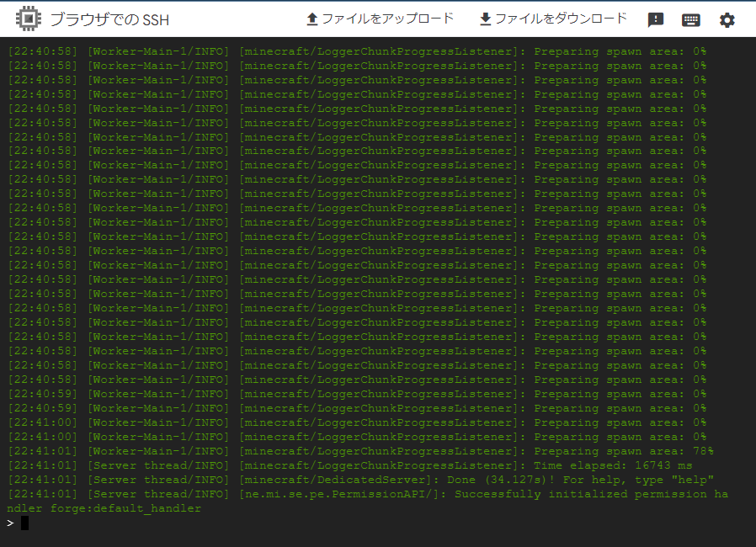This screenshot has height=547, width=756.
Task: Open the settings gear icon
Action: [727, 19]
